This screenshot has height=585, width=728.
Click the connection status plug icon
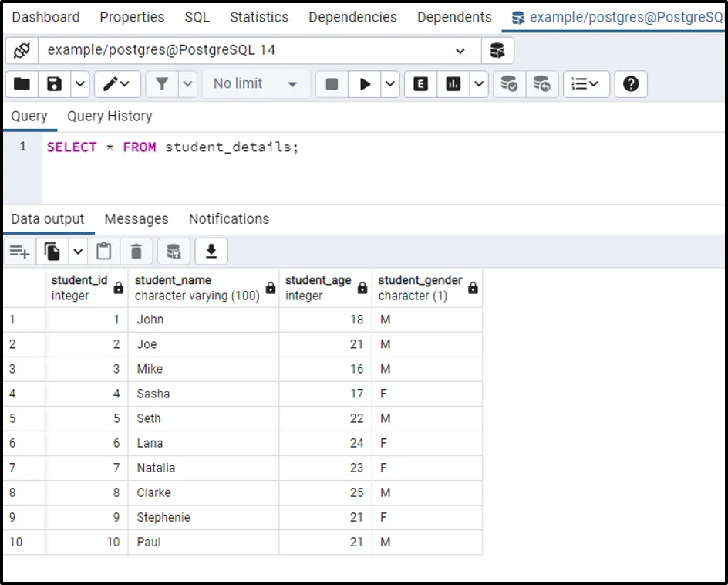click(x=22, y=51)
